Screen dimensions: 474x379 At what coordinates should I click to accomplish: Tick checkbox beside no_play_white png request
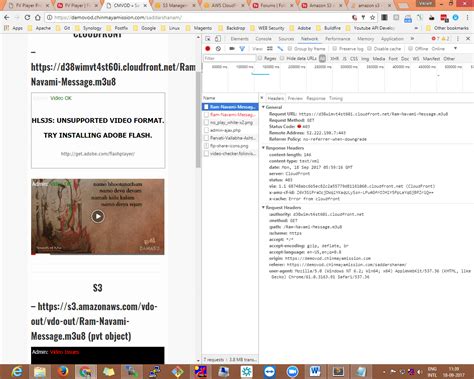(x=206, y=122)
